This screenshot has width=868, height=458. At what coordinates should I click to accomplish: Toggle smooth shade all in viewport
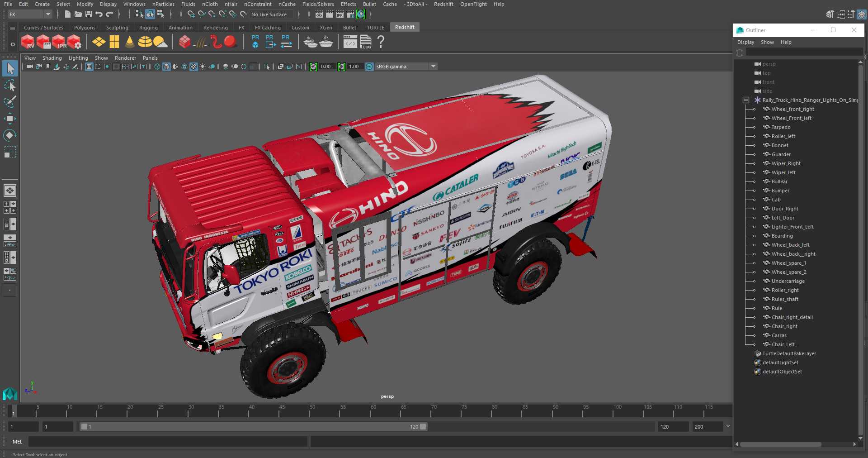click(166, 67)
